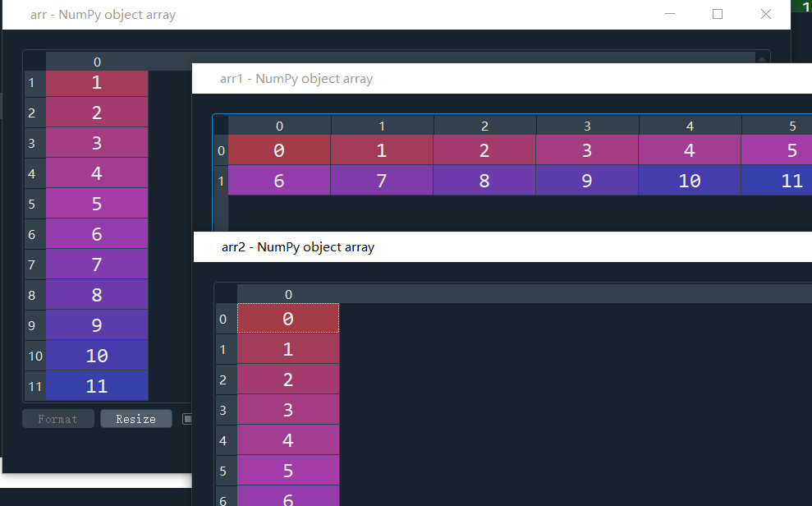Select cell with value 4 in arr1 window
Viewport: 812px width, 506px height.
pos(690,150)
